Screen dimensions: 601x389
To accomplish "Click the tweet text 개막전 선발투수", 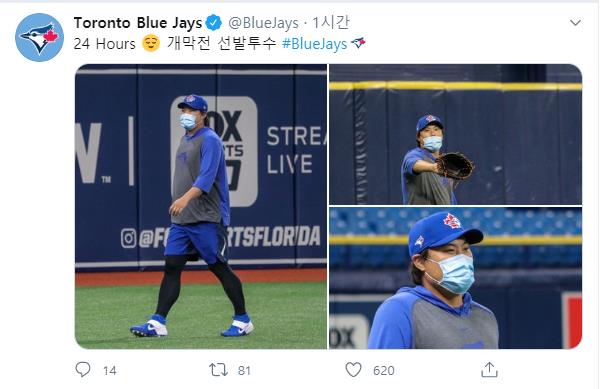I will click(222, 43).
